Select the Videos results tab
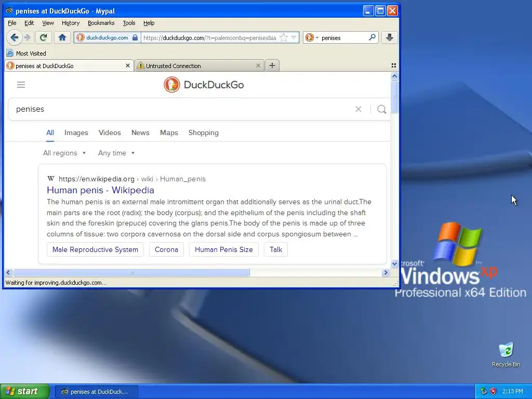 click(110, 132)
